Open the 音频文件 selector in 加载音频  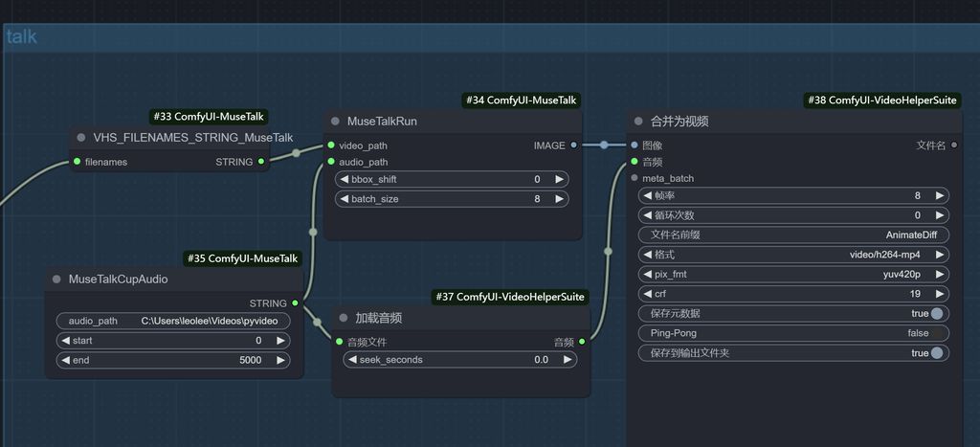(x=339, y=342)
